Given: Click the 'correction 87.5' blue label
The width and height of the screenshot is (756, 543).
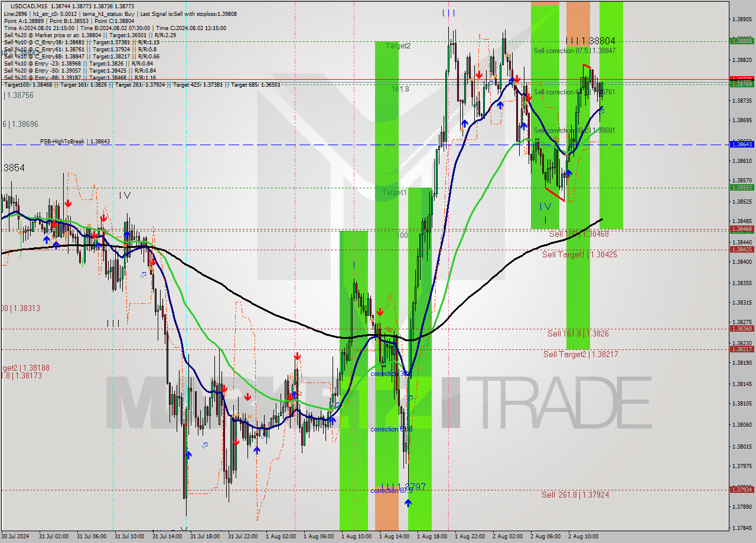Looking at the screenshot, I should [391, 490].
